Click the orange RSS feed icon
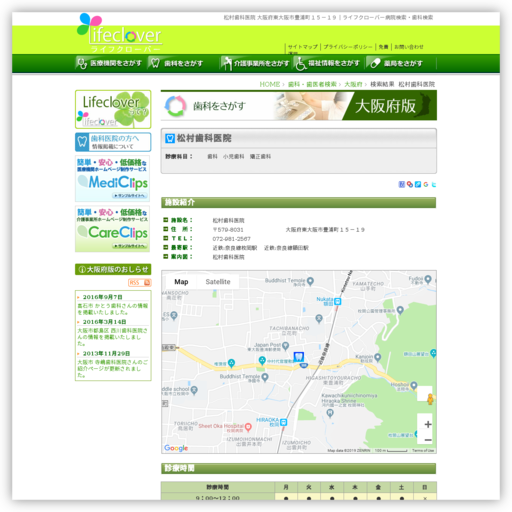This screenshot has width=512, height=512. click(x=140, y=283)
